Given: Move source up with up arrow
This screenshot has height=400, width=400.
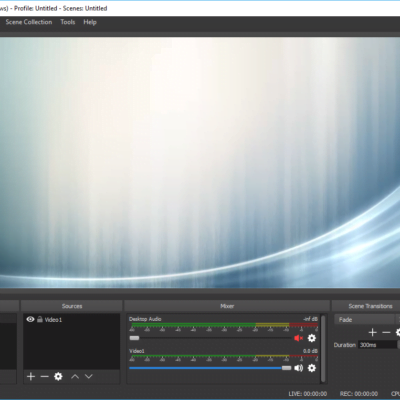Looking at the screenshot, I should click(x=75, y=376).
